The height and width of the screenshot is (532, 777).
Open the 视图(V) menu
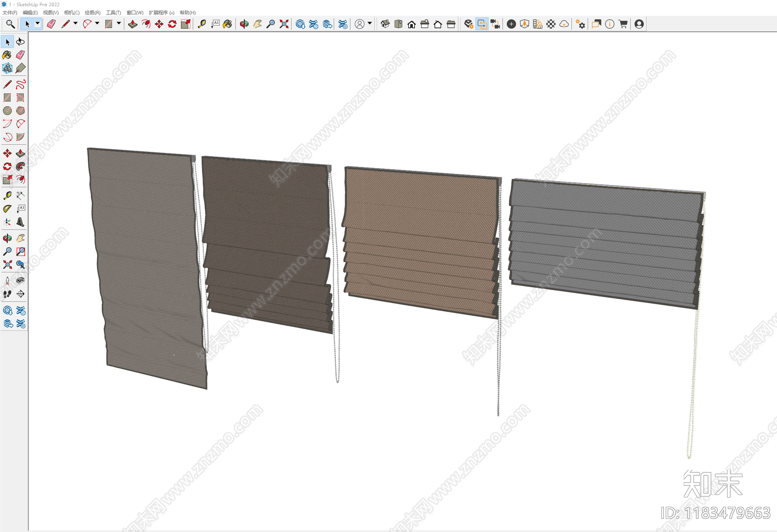tap(51, 13)
